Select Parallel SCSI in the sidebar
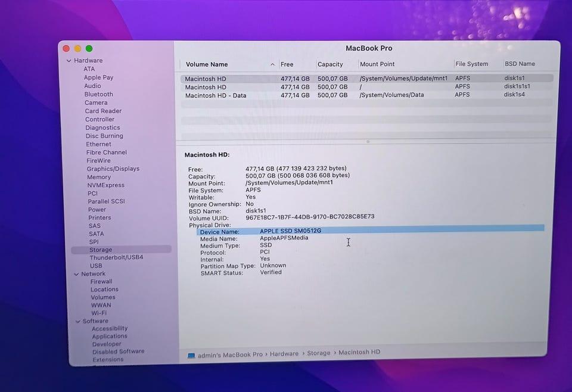Image resolution: width=572 pixels, height=392 pixels. click(x=106, y=201)
